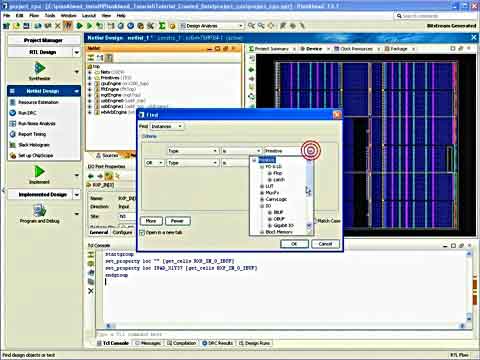
Task: Click the save icon in main toolbar
Action: pos(27,26)
